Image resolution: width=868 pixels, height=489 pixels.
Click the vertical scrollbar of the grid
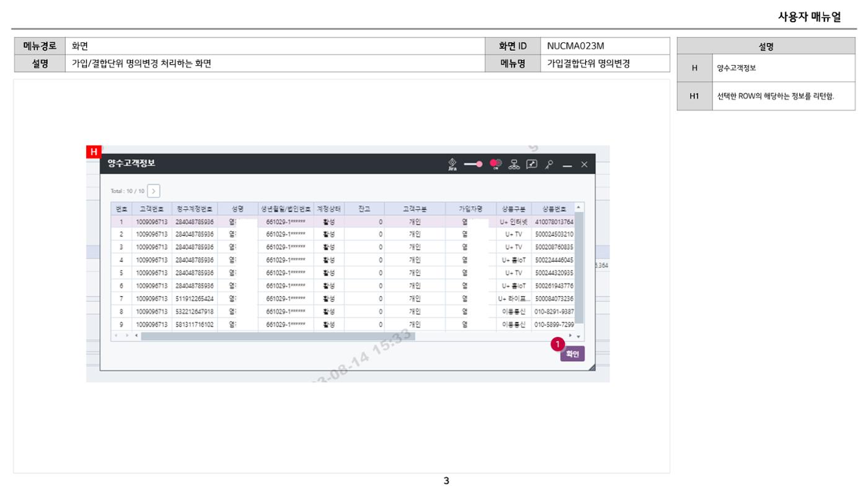point(579,267)
